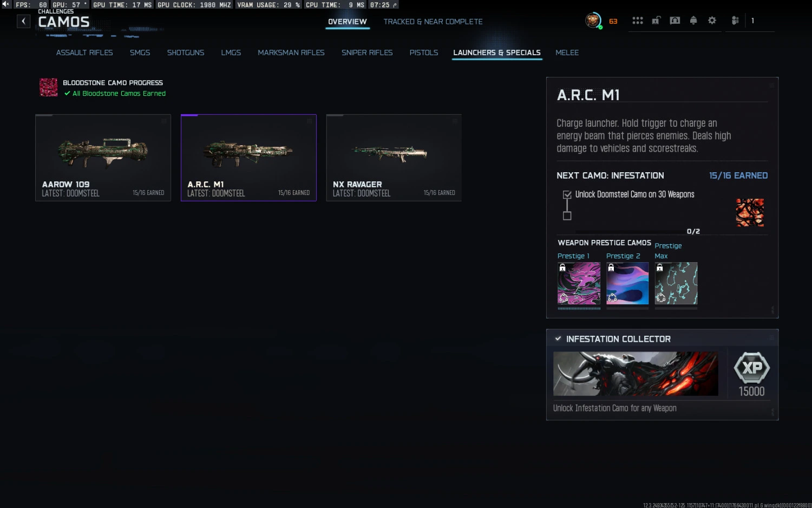Click the Prestige 1 progress bar
This screenshot has width=812, height=508.
point(579,308)
